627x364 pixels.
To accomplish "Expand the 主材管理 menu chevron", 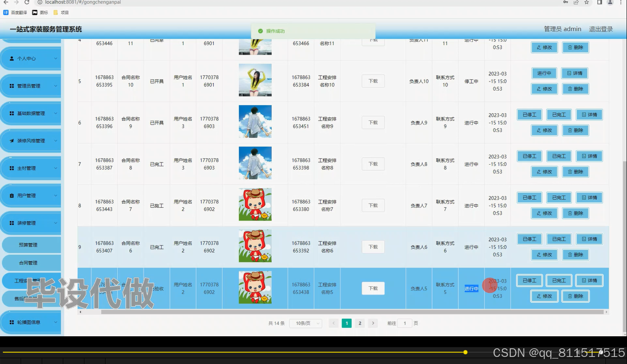I will [56, 168].
